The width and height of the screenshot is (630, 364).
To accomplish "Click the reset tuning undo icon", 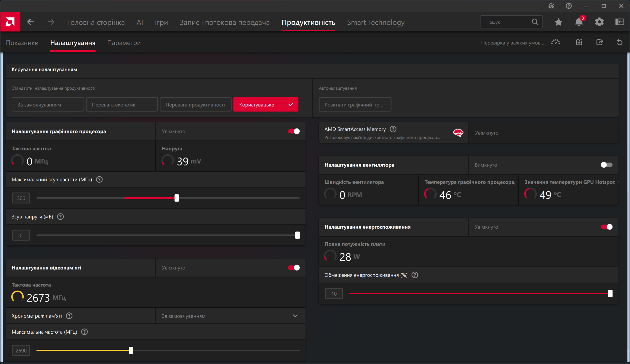I will pos(620,42).
